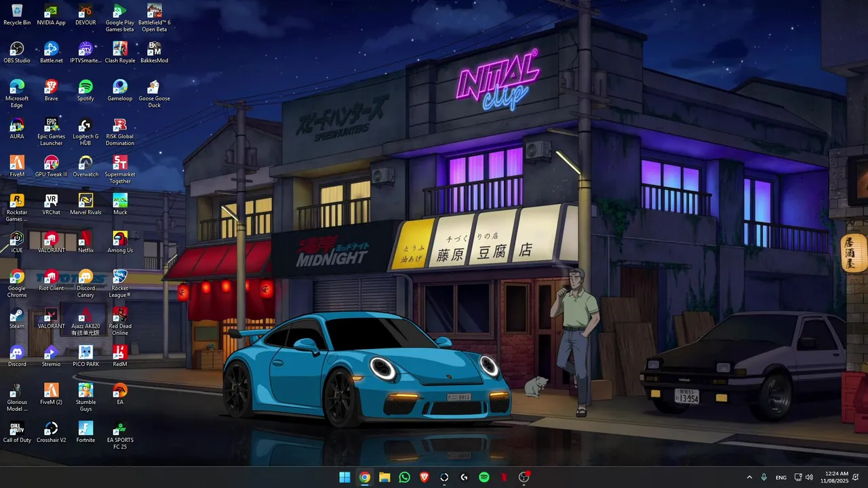
Task: Select the BakkesMod desktop icon
Action: tap(155, 53)
